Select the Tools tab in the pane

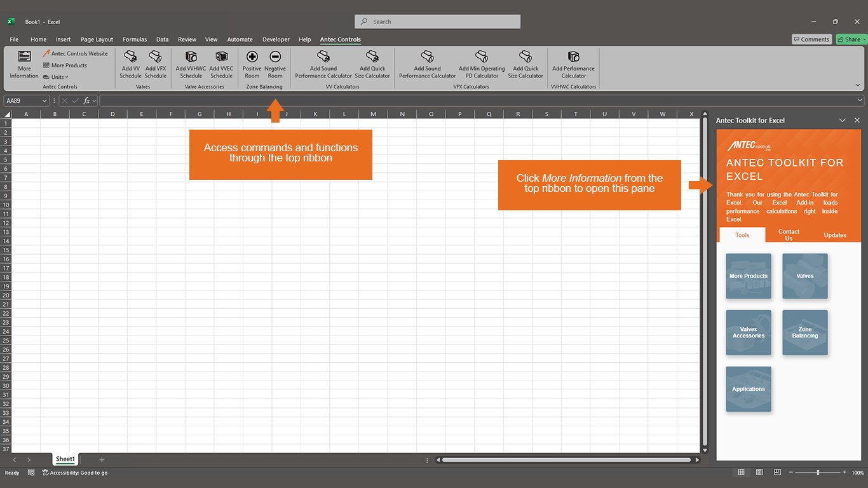742,235
